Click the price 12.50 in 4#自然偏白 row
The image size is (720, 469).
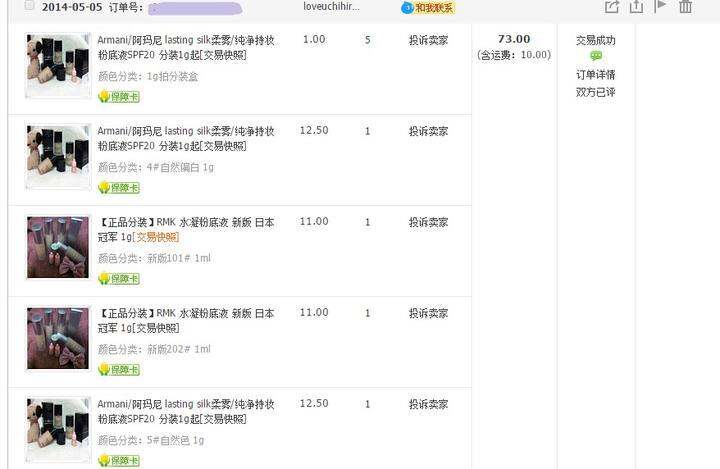pos(314,130)
